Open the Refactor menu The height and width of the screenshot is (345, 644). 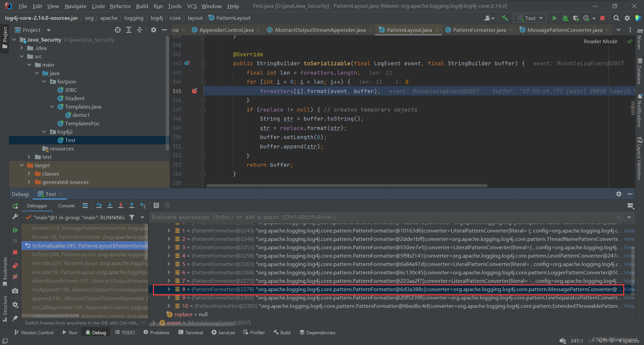(120, 6)
